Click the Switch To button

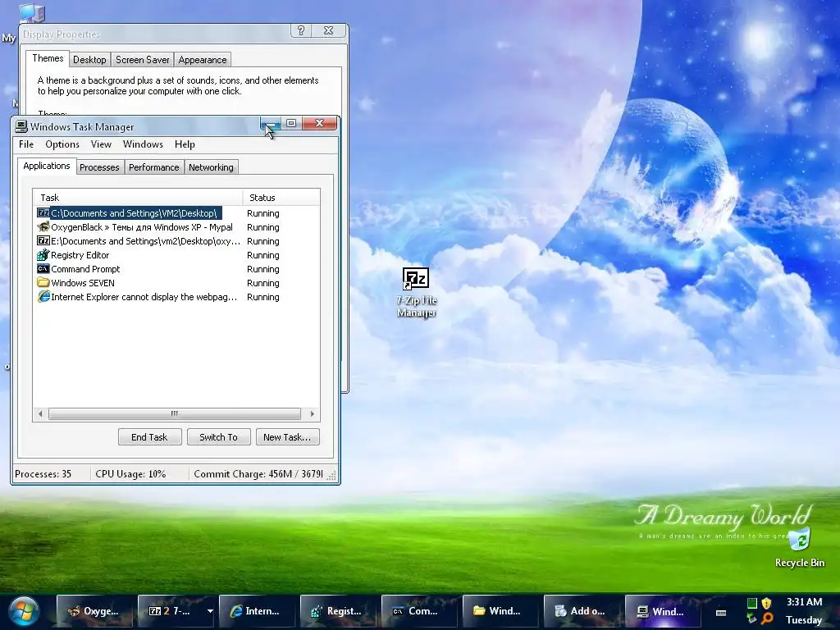coord(218,437)
